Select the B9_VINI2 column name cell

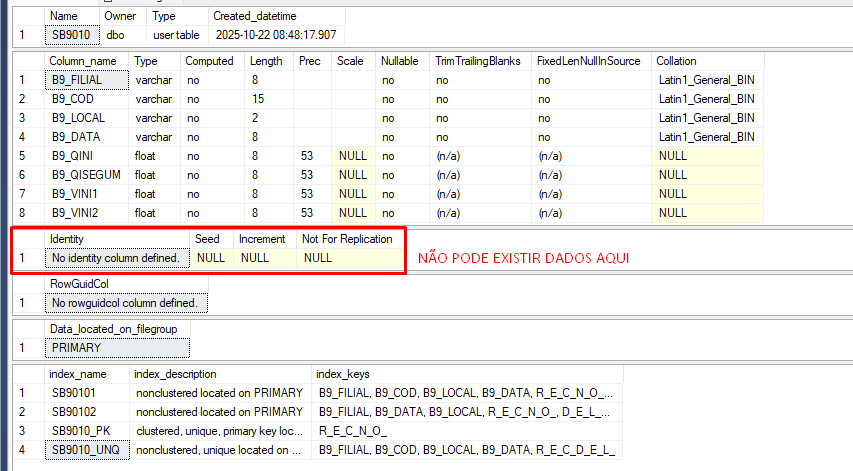pos(87,213)
